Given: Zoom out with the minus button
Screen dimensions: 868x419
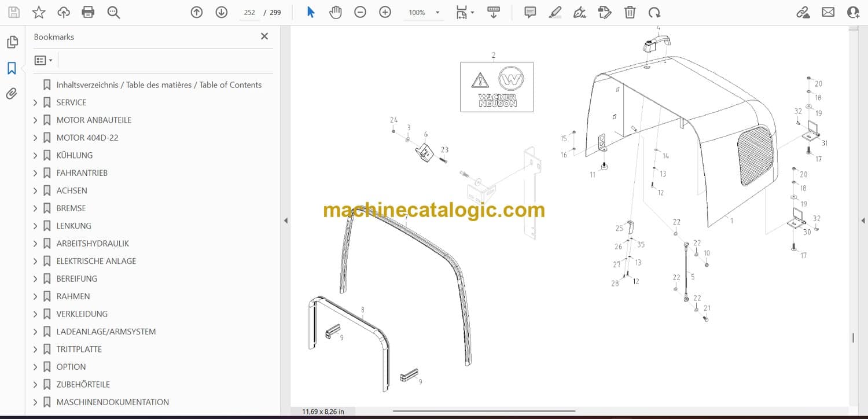Looking at the screenshot, I should point(360,12).
